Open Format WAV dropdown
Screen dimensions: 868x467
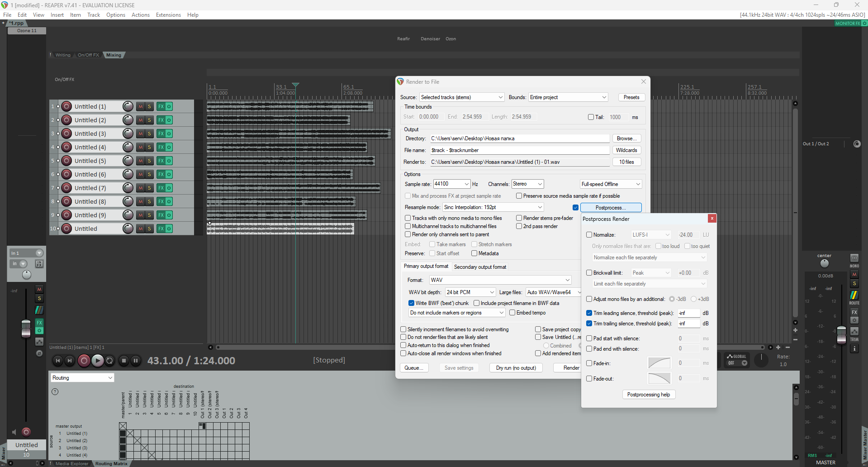click(x=500, y=280)
